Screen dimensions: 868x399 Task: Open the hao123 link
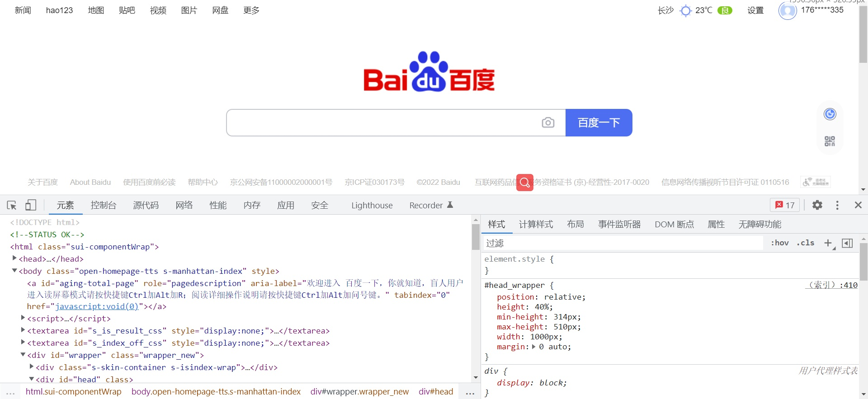pyautogui.click(x=59, y=10)
